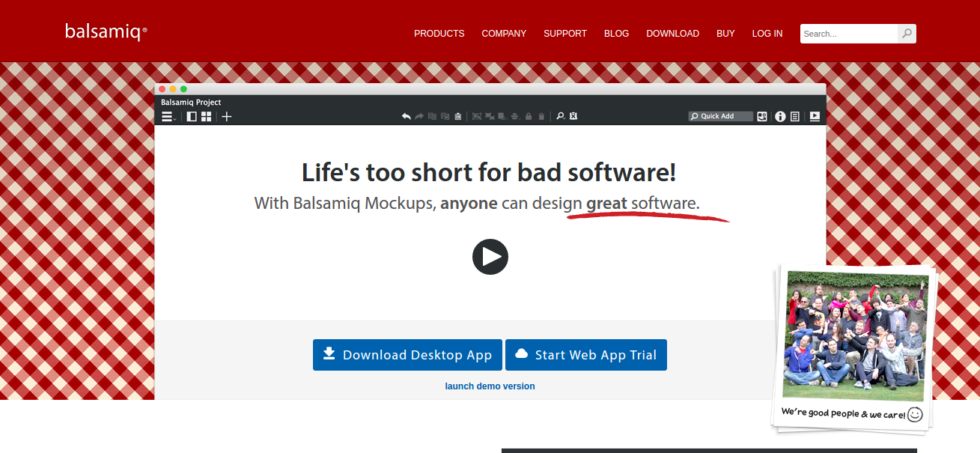Viewport: 980px width, 453px height.
Task: Click the trash delete icon
Action: (542, 116)
